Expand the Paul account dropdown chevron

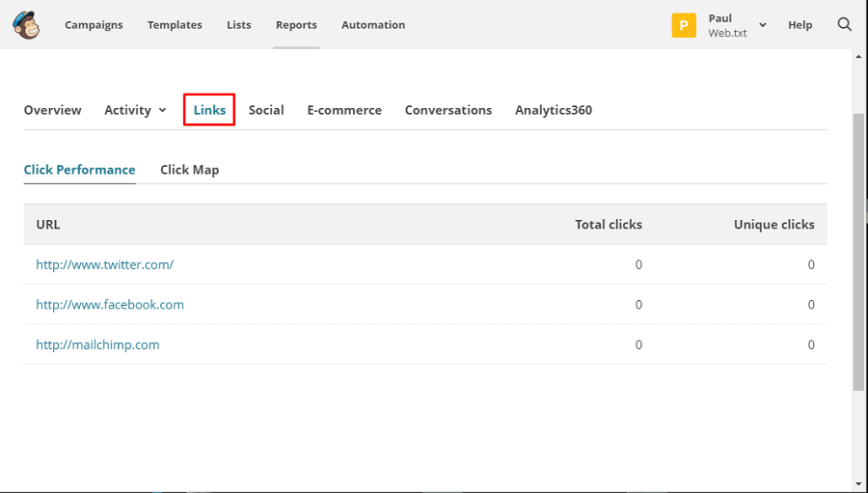762,25
